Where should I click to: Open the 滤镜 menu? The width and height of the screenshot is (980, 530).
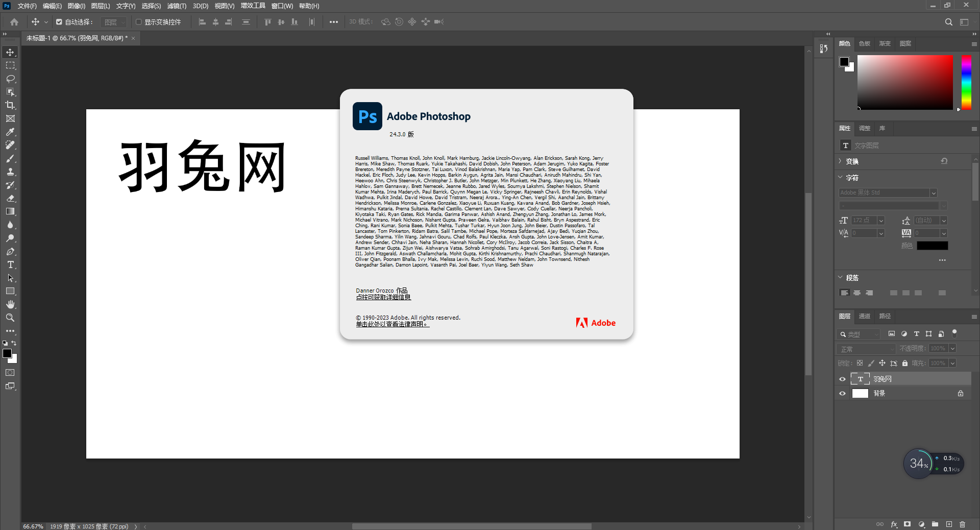tap(176, 6)
